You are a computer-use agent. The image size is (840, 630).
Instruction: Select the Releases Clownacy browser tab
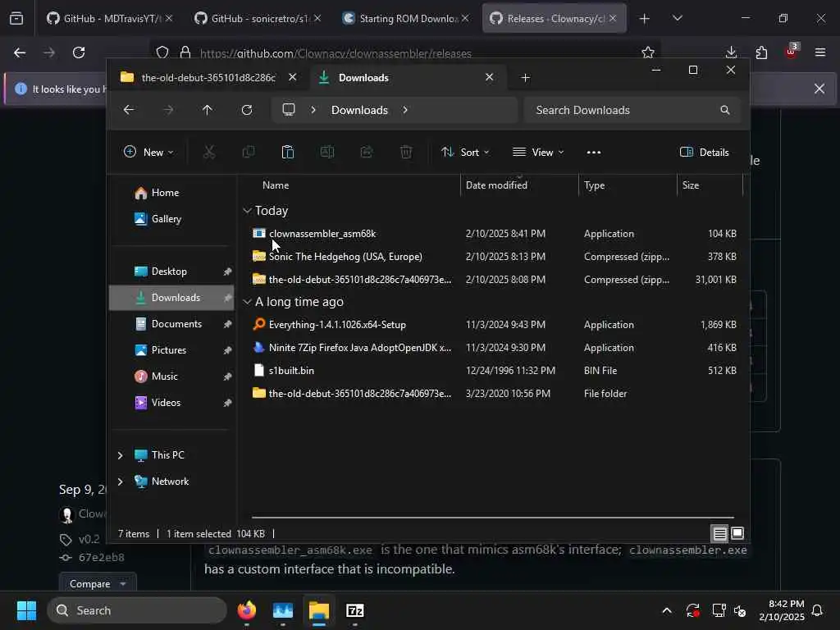pyautogui.click(x=554, y=18)
